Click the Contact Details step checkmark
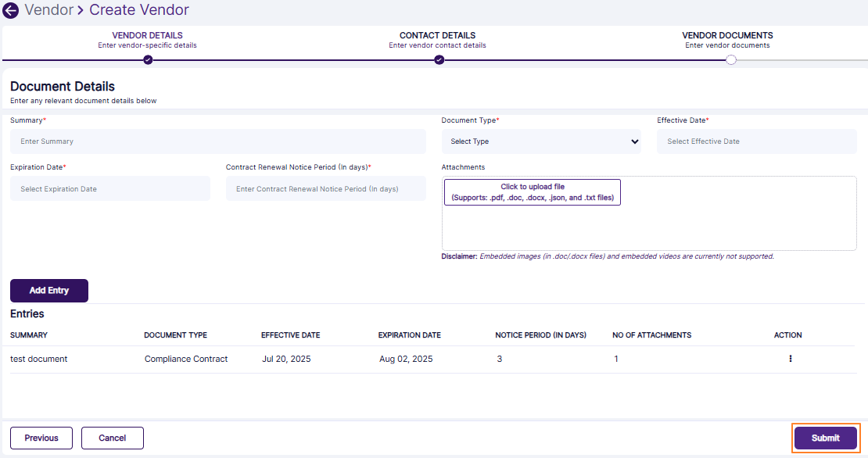Screen dimensions: 868x458 coord(439,59)
